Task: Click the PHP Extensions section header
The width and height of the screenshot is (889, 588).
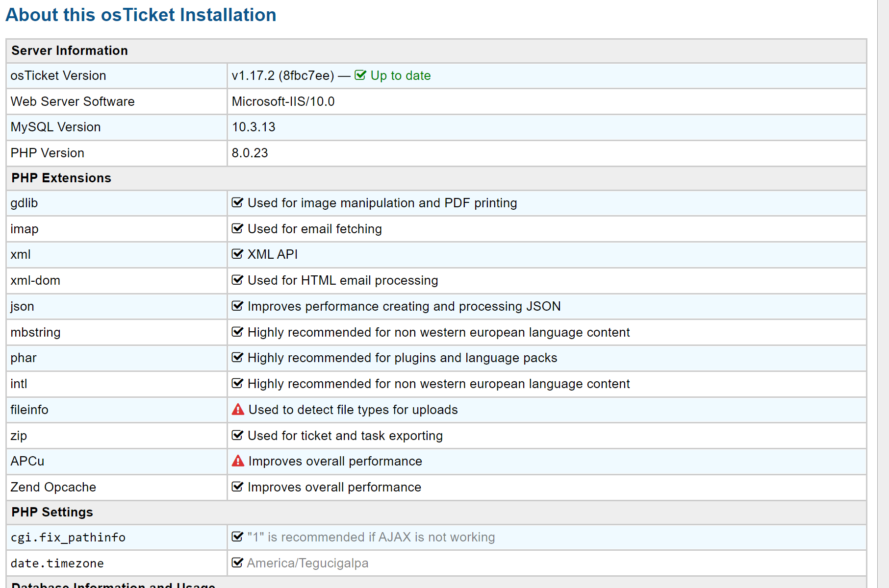Action: (x=61, y=178)
